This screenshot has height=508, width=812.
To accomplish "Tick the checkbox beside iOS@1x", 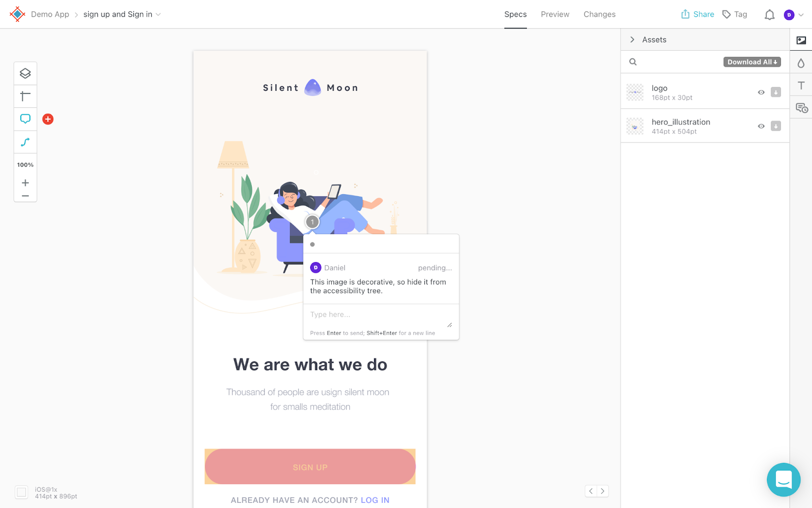I will coord(21,492).
